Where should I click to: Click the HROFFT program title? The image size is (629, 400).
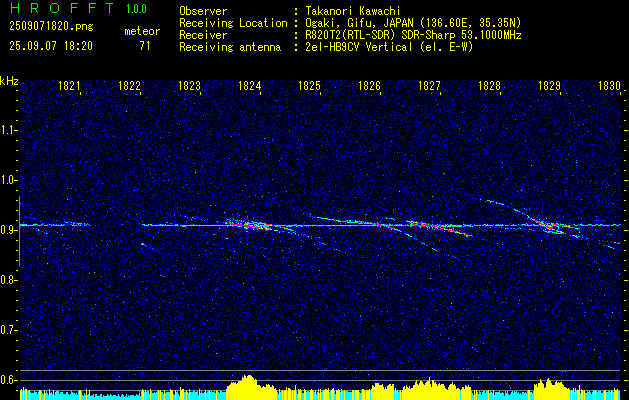pyautogui.click(x=62, y=8)
